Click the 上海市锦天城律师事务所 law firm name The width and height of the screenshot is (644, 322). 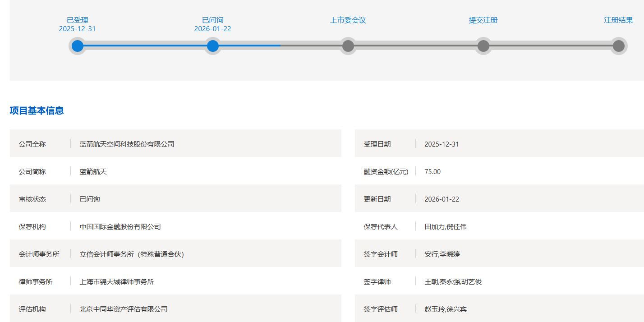coord(116,281)
